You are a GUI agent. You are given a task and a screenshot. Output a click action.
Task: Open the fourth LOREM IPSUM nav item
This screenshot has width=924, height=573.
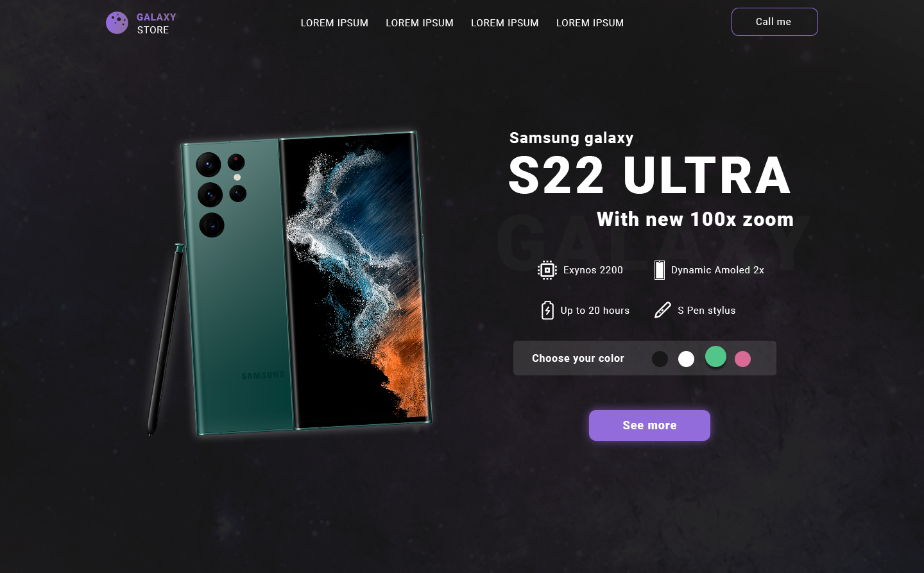click(590, 23)
